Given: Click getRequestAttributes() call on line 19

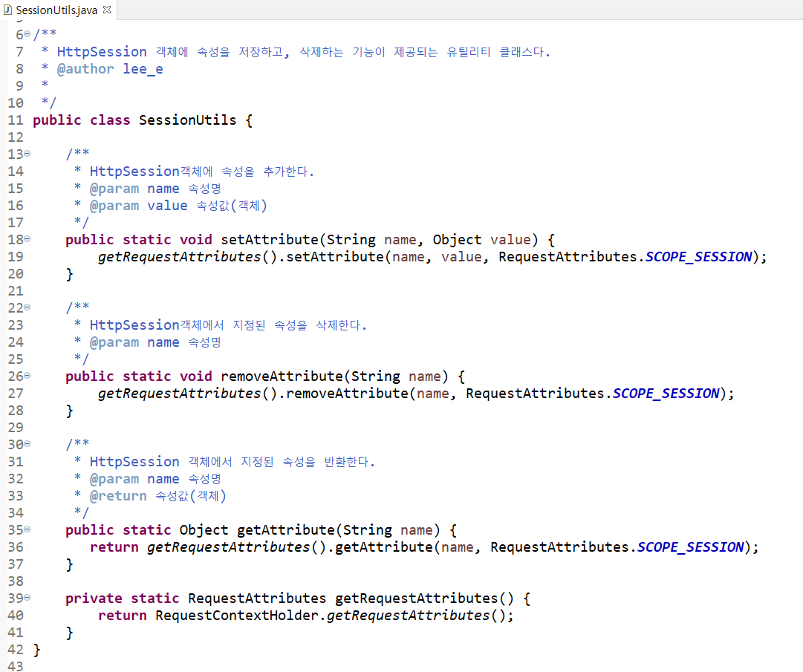Looking at the screenshot, I should pos(187,257).
